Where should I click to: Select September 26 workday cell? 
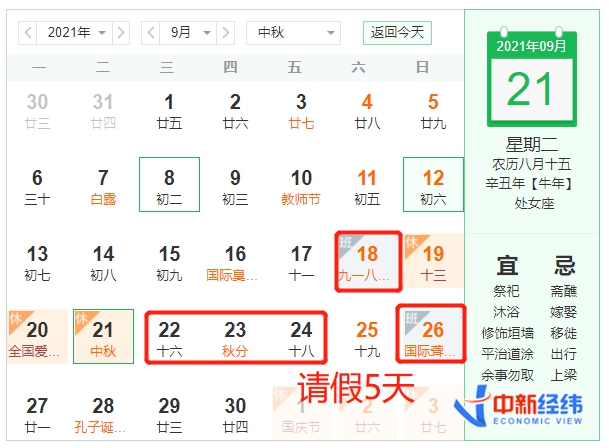(432, 336)
